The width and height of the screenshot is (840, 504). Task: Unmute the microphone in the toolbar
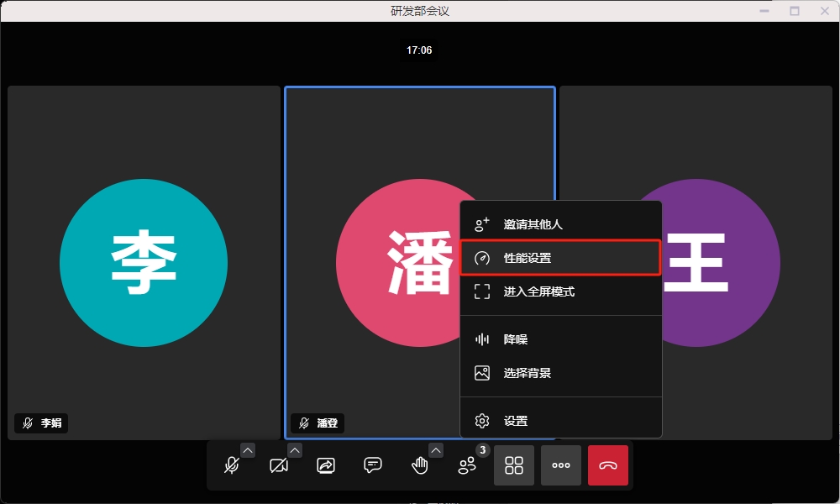tap(232, 465)
